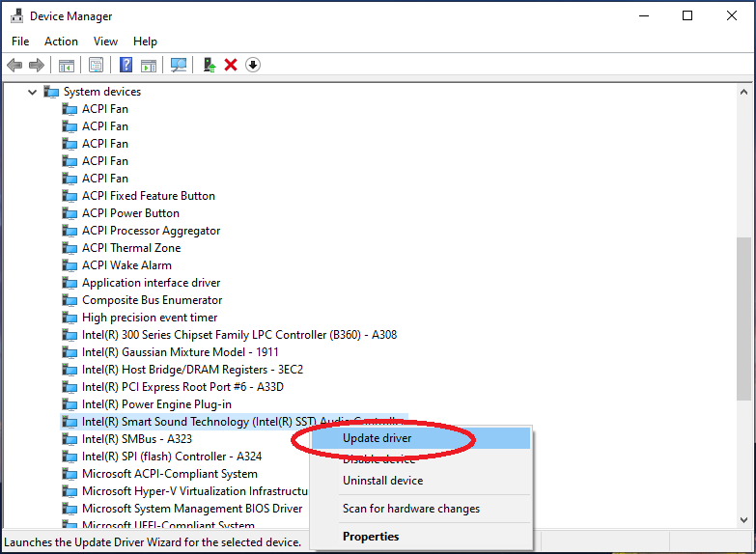Screen dimensions: 756x554
Task: Click the scrollbar up arrow
Action: [743, 92]
